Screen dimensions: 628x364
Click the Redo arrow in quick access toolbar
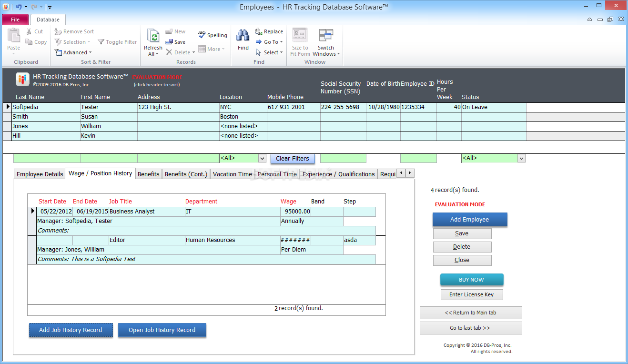[34, 7]
